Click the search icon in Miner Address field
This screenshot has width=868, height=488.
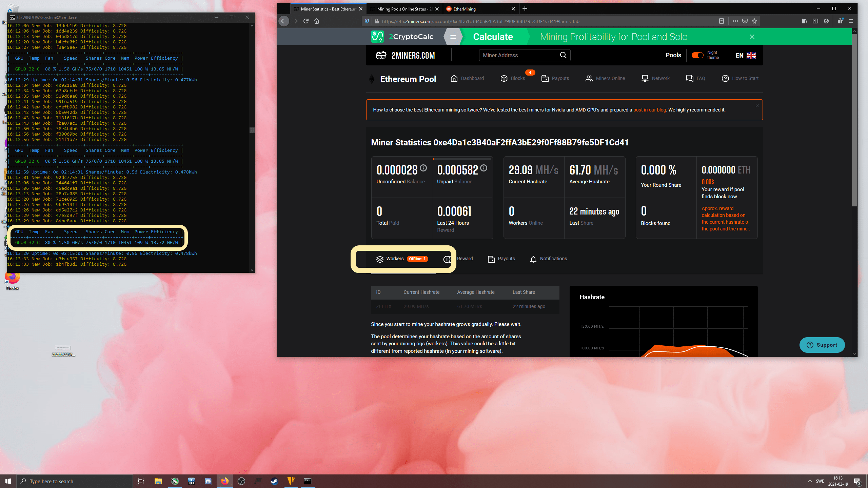563,55
